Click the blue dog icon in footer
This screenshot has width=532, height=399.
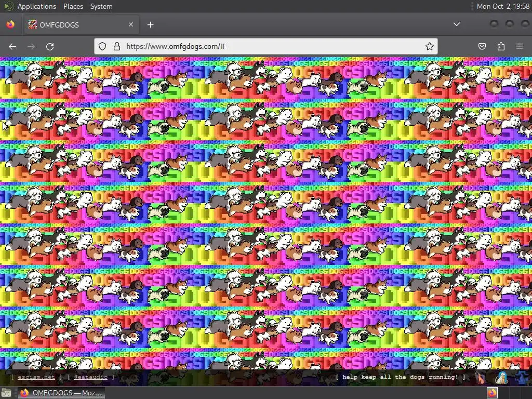click(523, 377)
